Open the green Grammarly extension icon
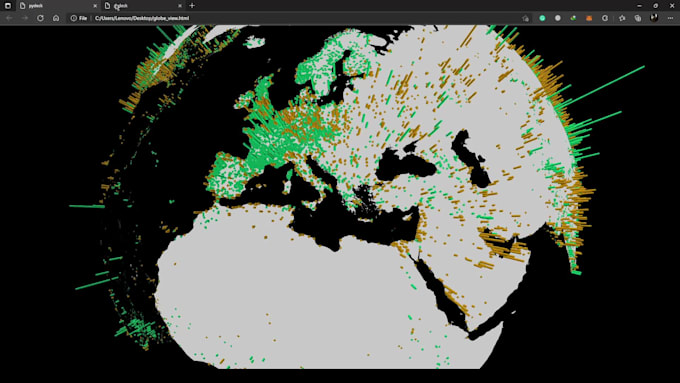 (542, 18)
